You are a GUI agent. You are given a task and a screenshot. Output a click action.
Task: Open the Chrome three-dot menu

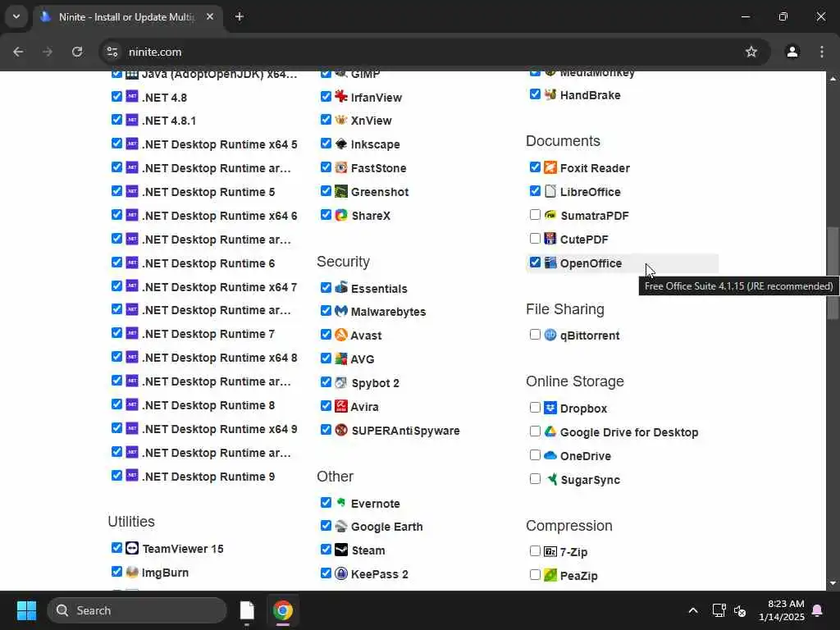coord(822,52)
